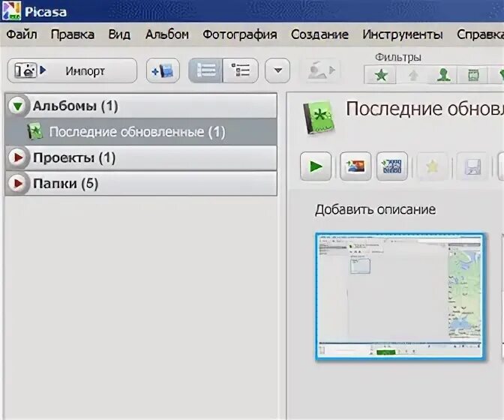Click the greyed save to disk icon
Viewport: 504px width, 420px height.
pyautogui.click(x=472, y=166)
